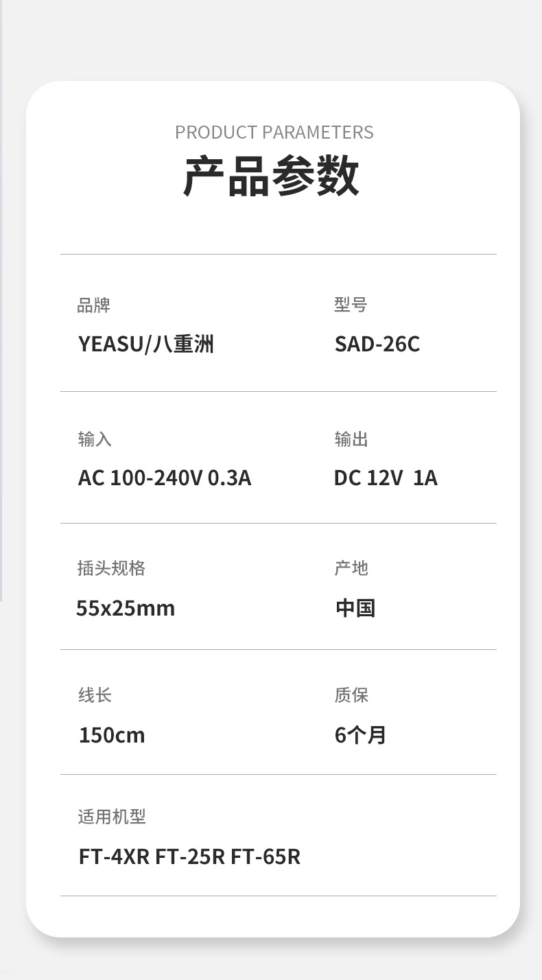Select the 质保 field label

(351, 695)
